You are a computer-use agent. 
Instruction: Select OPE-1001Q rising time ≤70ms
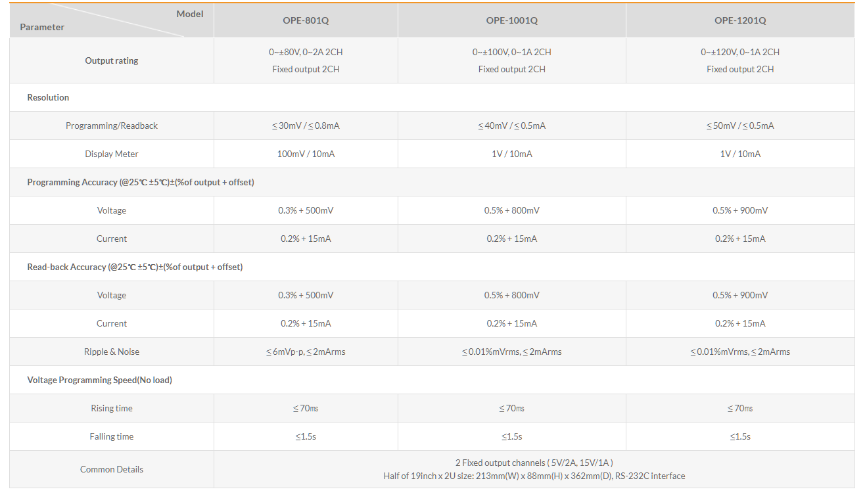pyautogui.click(x=512, y=408)
